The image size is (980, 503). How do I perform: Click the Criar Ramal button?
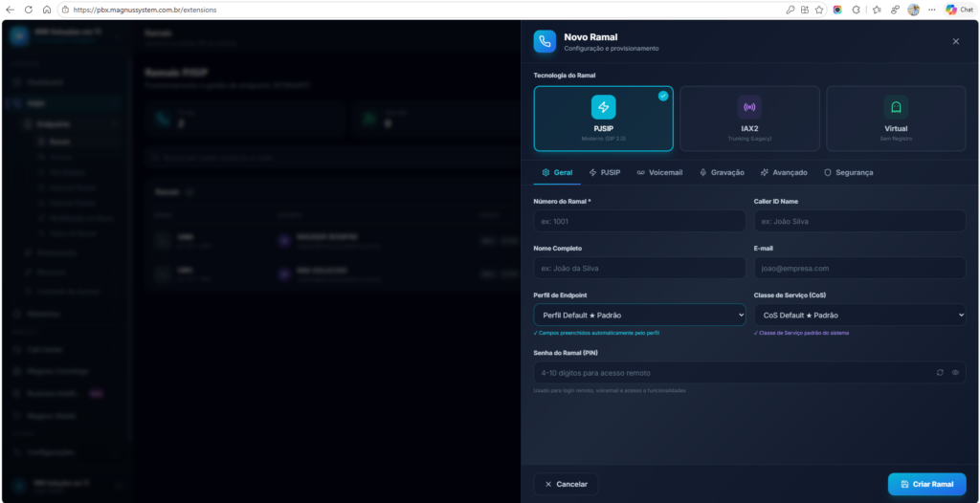point(926,484)
